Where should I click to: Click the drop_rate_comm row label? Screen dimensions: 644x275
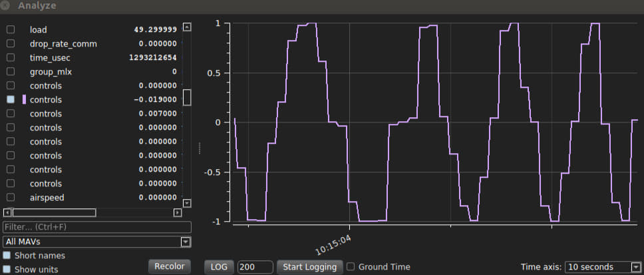(63, 43)
